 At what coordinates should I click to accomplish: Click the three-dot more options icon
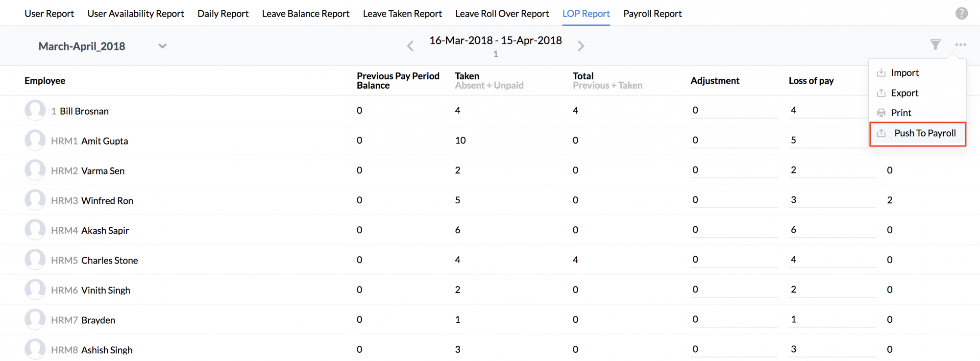(960, 45)
